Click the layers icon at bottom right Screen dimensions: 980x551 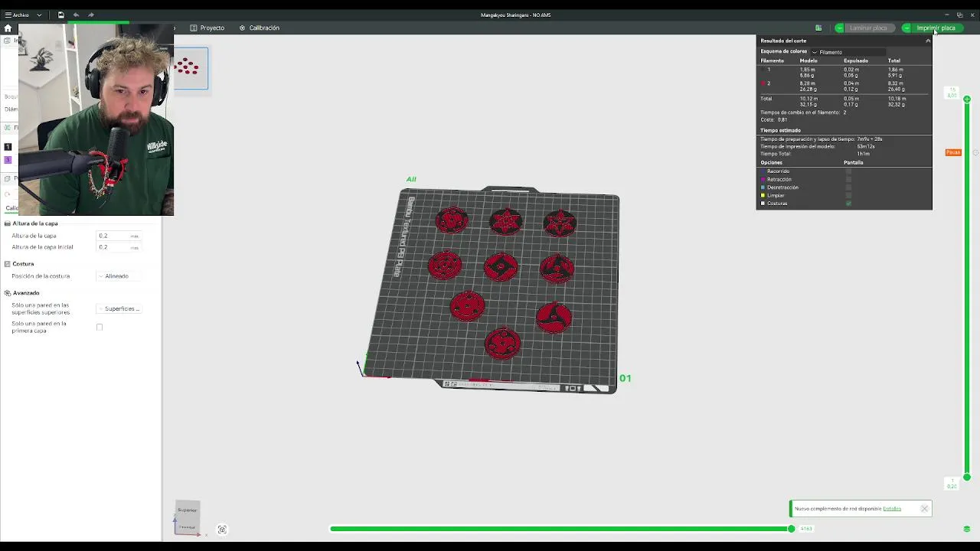[966, 529]
